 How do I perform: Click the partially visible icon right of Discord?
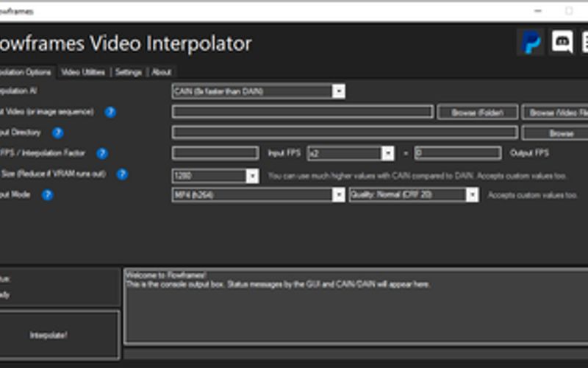click(584, 43)
